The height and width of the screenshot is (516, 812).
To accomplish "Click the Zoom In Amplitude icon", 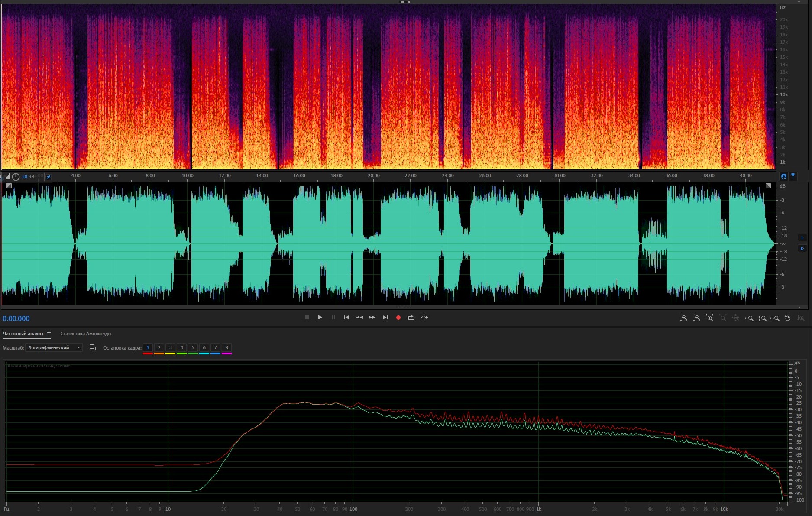I will coord(683,318).
